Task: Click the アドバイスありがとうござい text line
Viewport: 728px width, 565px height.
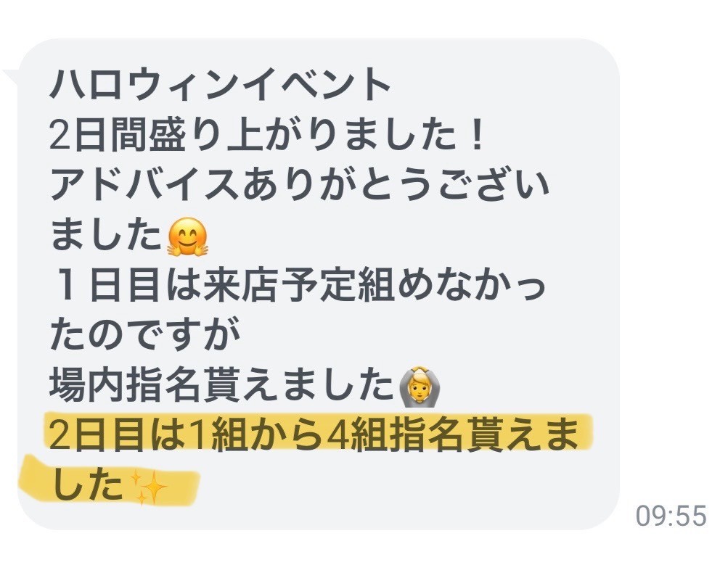Action: click(x=300, y=185)
